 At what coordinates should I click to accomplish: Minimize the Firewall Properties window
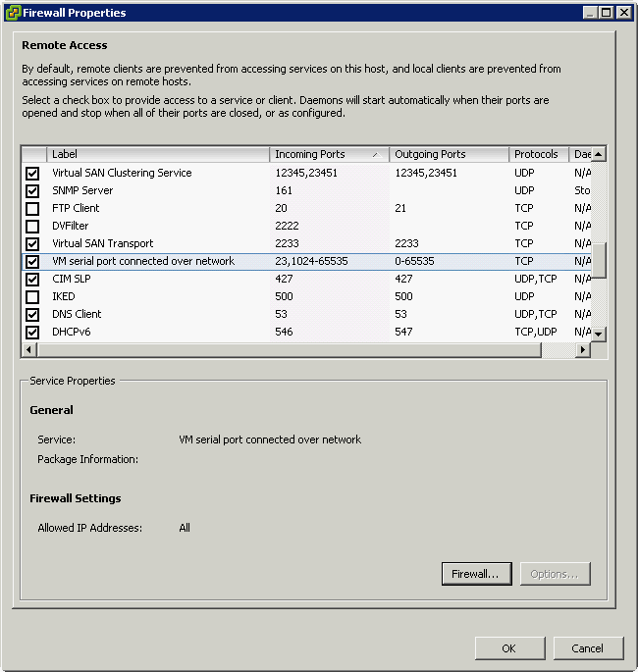[590, 13]
